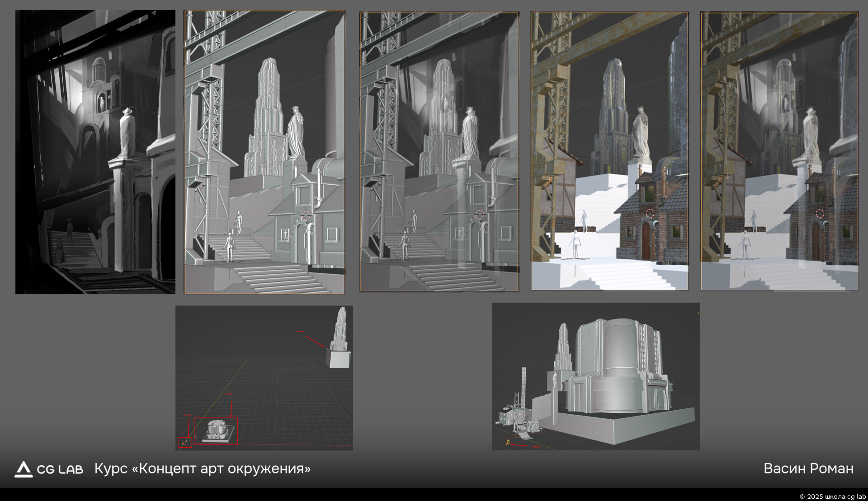This screenshot has height=501, width=868.
Task: Click the orange origin marker in the building viewport
Action: [508, 443]
